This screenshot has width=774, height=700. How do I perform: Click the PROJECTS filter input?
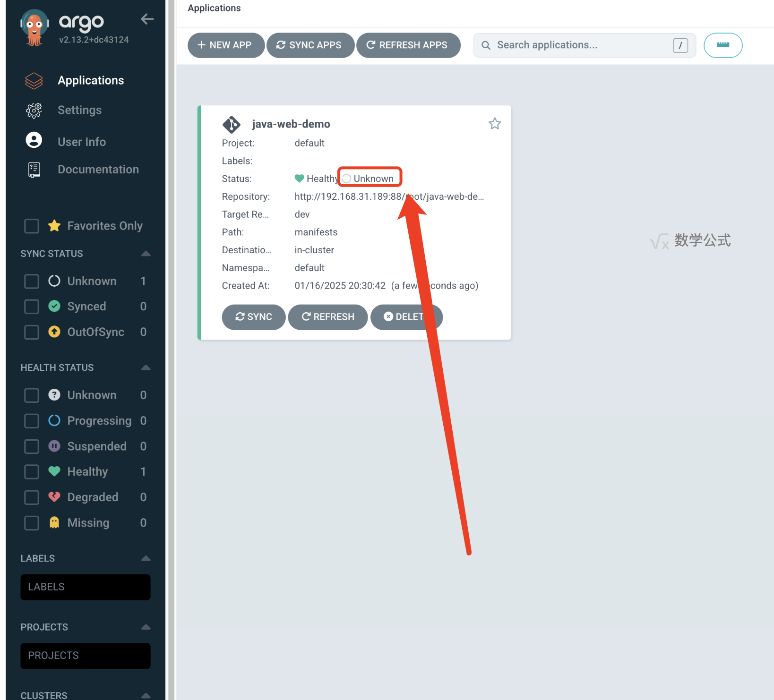86,656
